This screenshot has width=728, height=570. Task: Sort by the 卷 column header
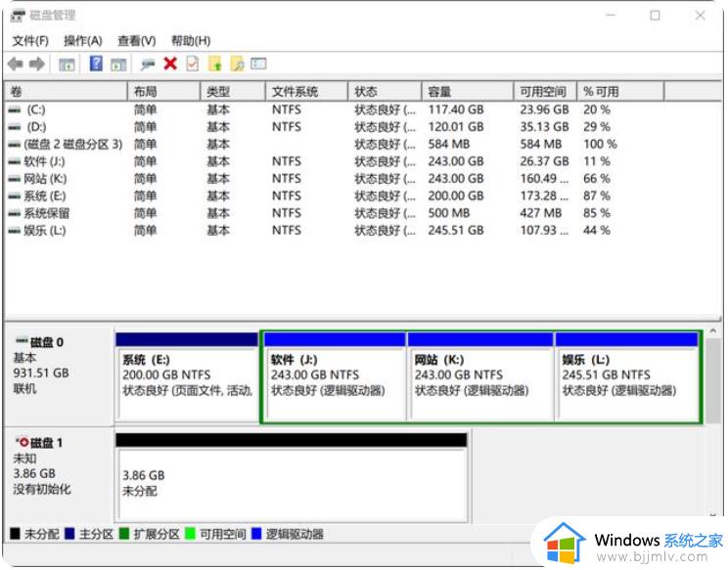click(66, 91)
